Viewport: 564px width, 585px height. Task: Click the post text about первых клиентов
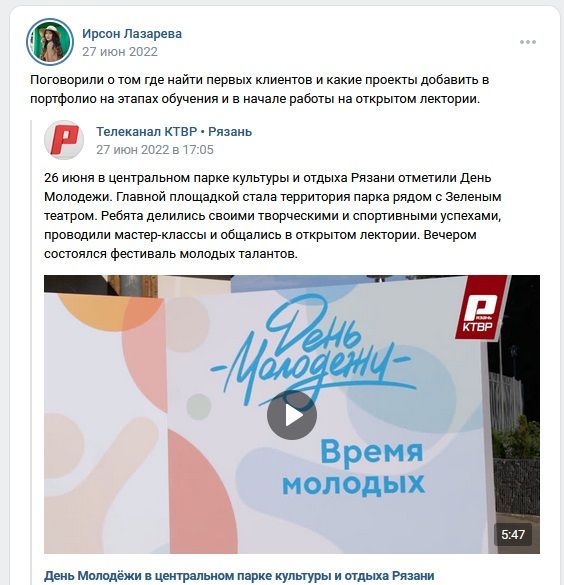click(260, 89)
